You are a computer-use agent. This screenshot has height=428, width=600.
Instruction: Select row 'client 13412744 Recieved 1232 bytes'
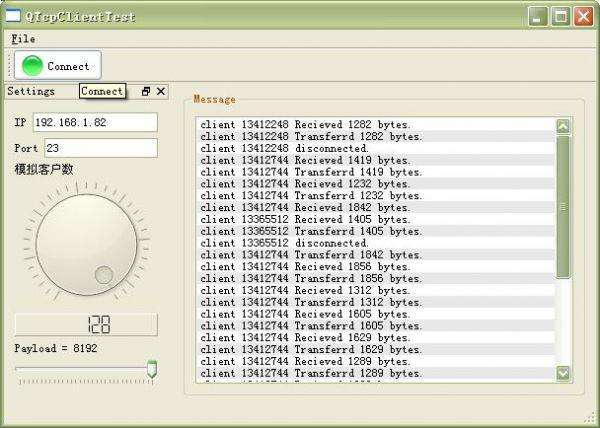click(x=375, y=184)
